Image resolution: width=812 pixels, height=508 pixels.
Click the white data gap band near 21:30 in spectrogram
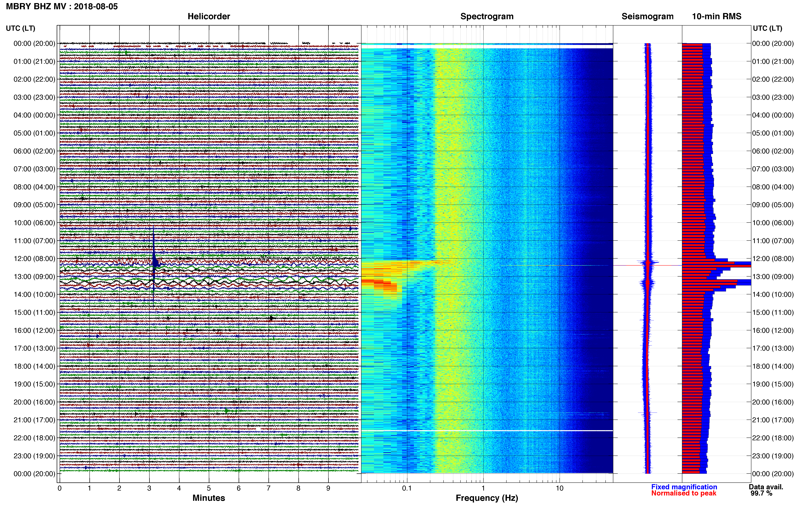pos(487,430)
